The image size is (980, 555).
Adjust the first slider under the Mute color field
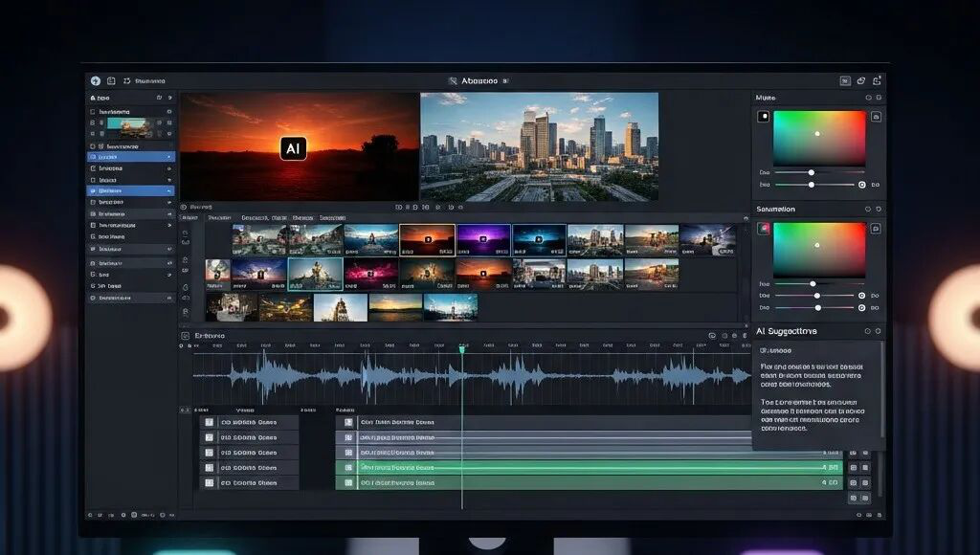pos(820,172)
